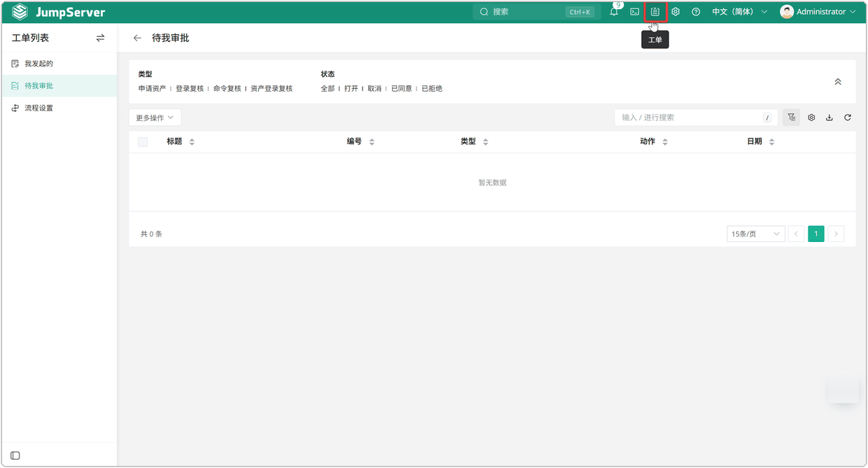Click the search magnifier icon
This screenshot has height=468, width=868.
click(484, 12)
